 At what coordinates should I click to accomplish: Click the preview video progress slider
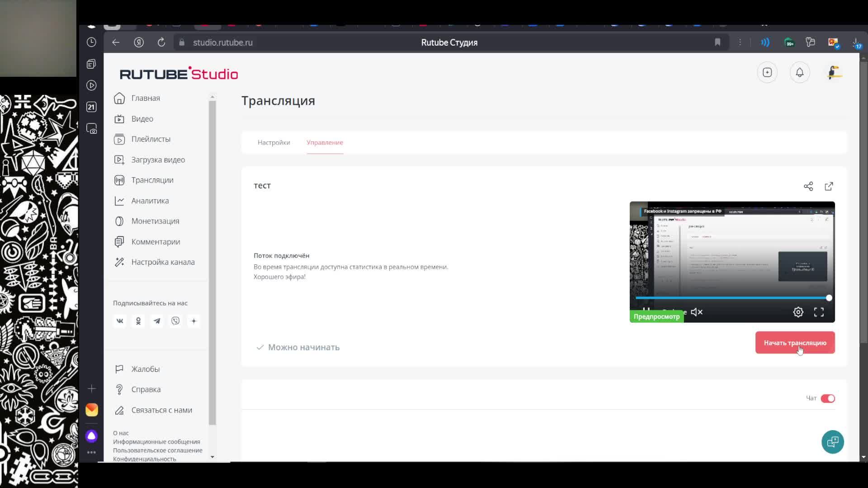(x=731, y=298)
